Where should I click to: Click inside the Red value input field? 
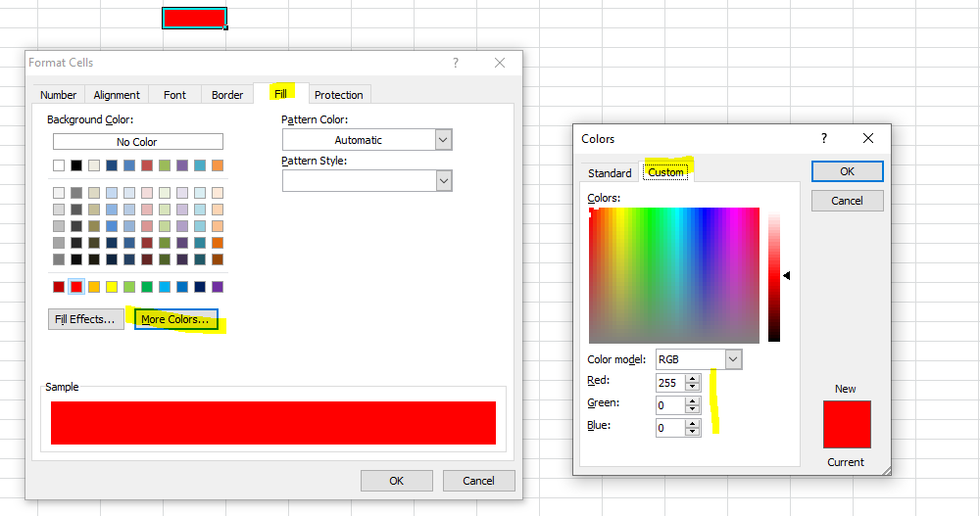pos(669,382)
